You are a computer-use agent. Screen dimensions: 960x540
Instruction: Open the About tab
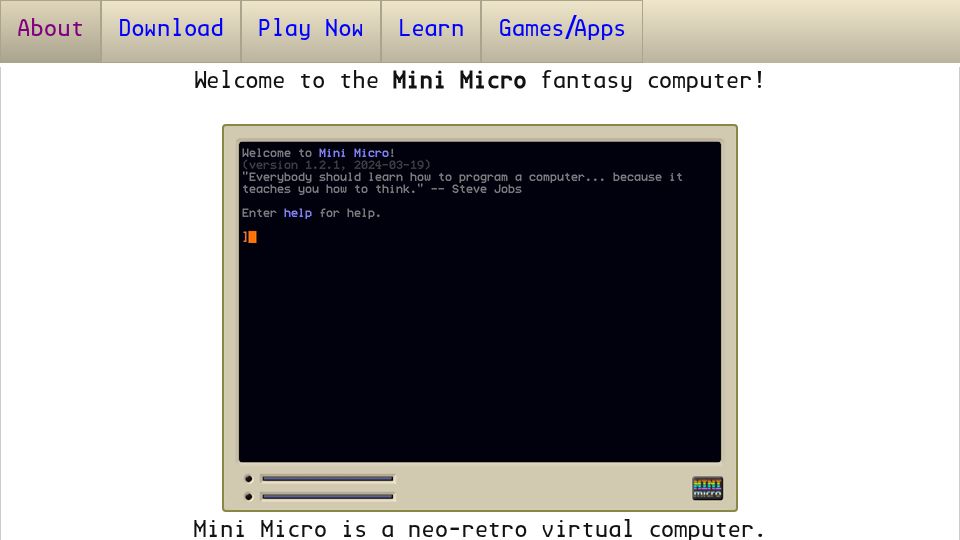[x=50, y=31]
